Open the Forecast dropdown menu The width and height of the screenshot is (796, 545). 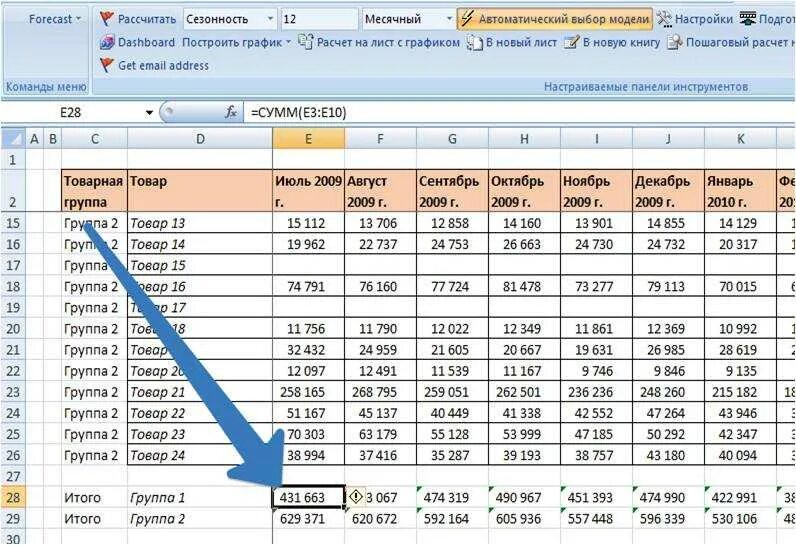55,19
